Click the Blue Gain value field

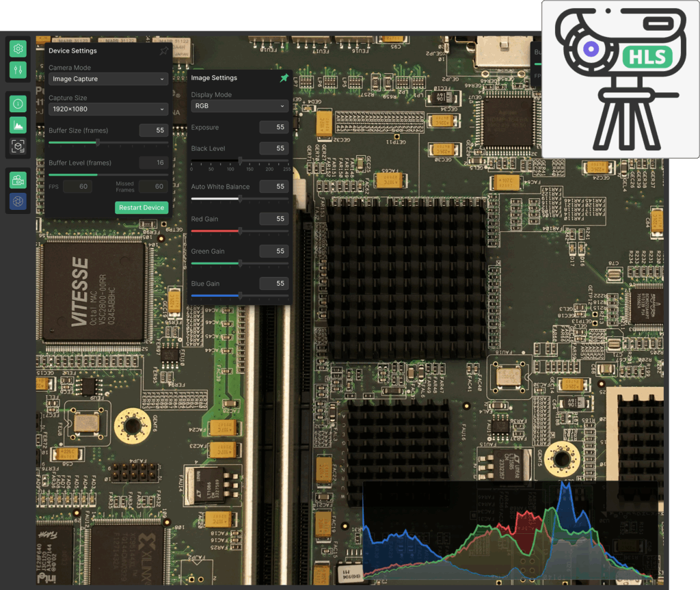pos(273,284)
